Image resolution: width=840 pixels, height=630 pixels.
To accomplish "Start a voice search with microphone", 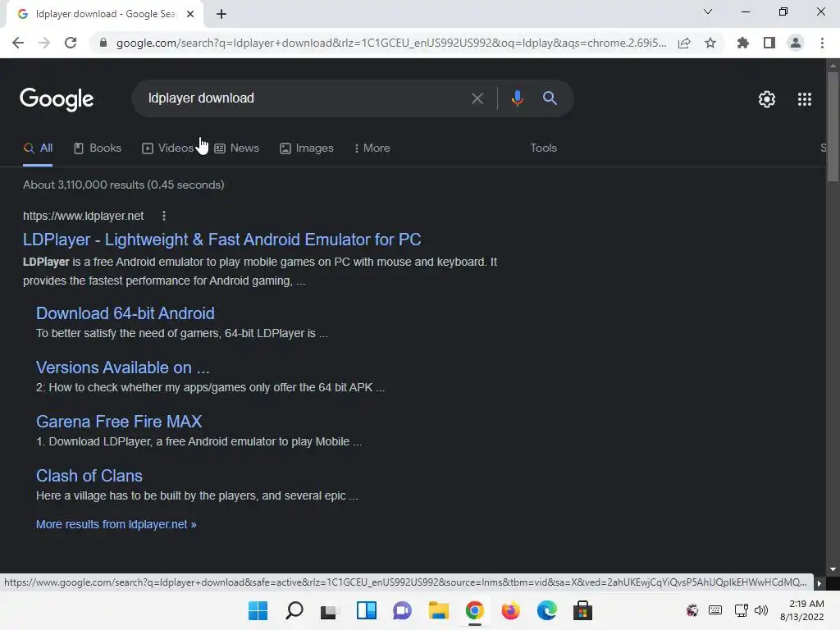I will pos(517,98).
